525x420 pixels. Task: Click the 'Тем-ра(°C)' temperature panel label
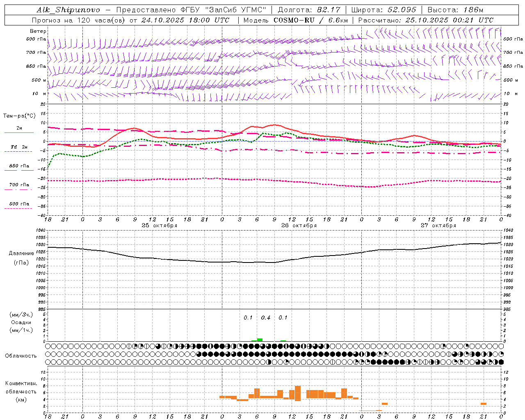19,116
